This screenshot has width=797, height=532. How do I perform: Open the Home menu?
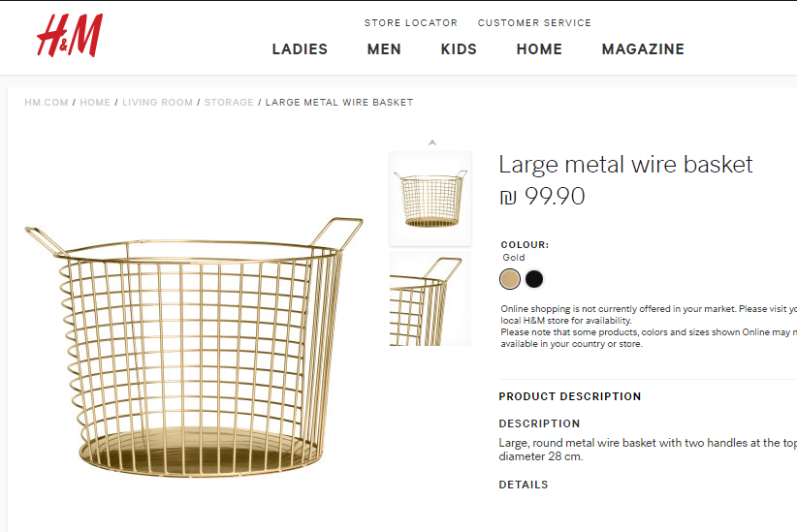click(x=539, y=49)
